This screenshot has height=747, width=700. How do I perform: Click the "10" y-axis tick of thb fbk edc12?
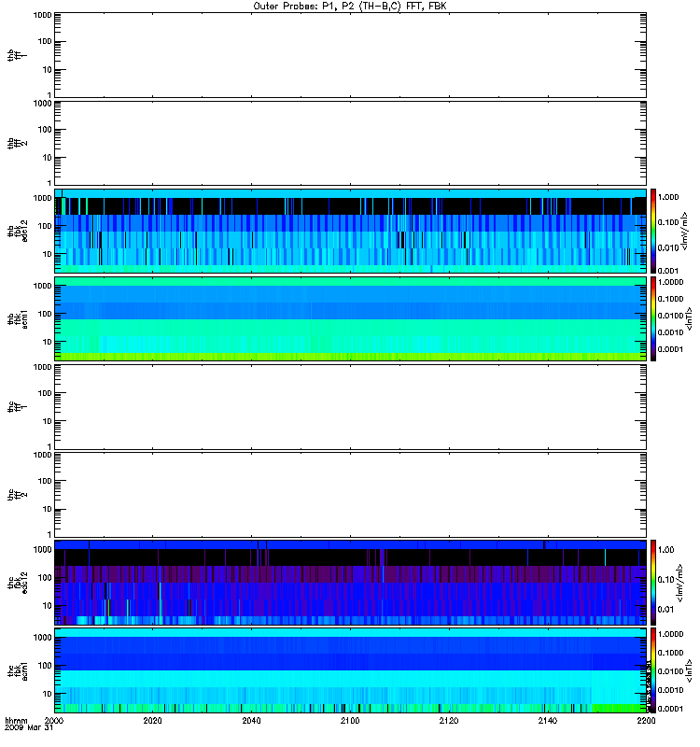pos(48,254)
